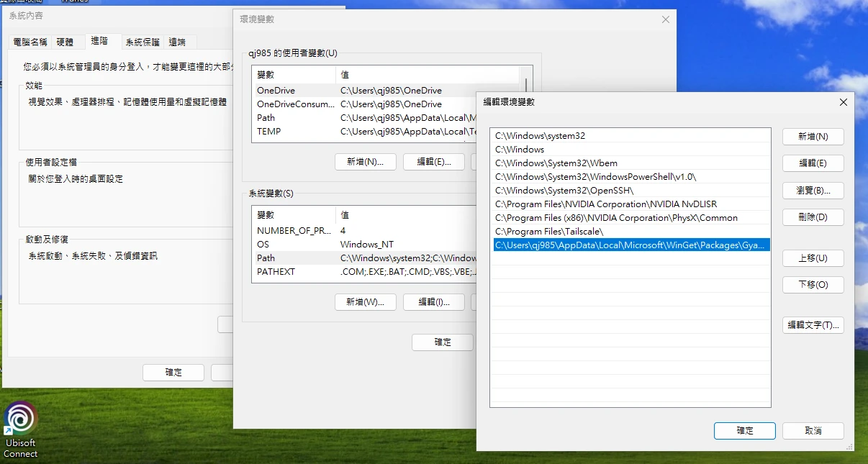Switch to 電腦名稱 tab
Viewport: 868px width, 464px height.
pyautogui.click(x=30, y=42)
